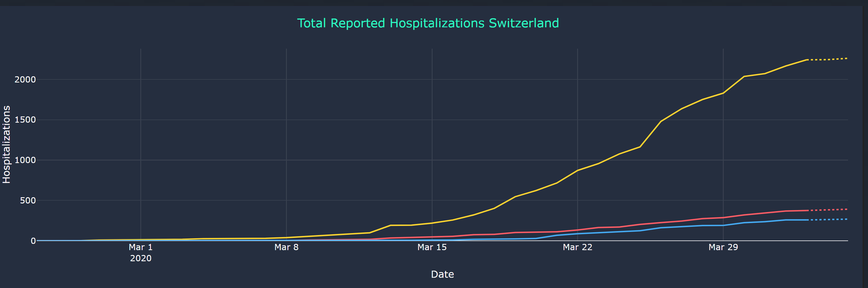Viewport: 868px width, 288px height.
Task: Select the "Mar 15" date tick label
Action: pyautogui.click(x=432, y=247)
